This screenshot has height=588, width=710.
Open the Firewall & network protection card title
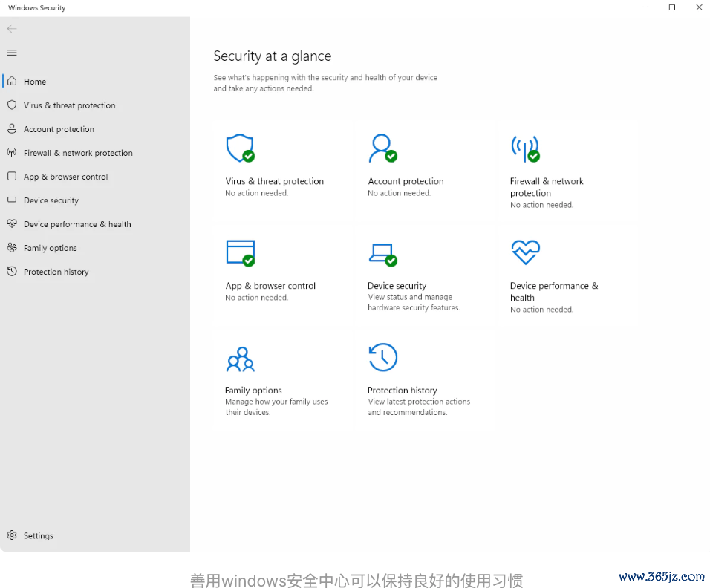tap(547, 187)
